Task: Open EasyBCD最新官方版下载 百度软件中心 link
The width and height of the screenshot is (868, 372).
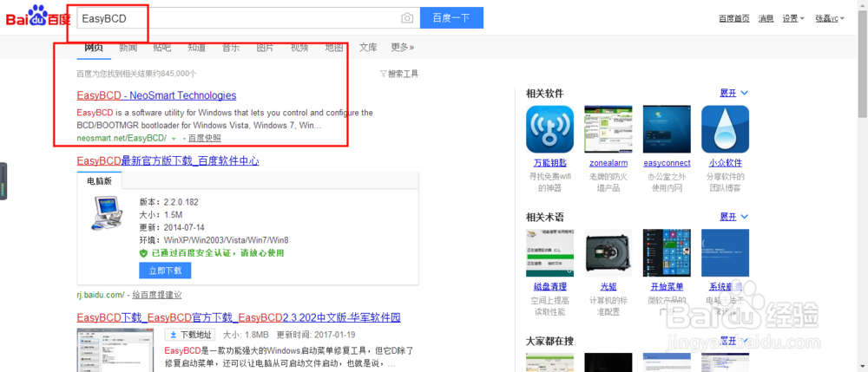Action: 168,160
